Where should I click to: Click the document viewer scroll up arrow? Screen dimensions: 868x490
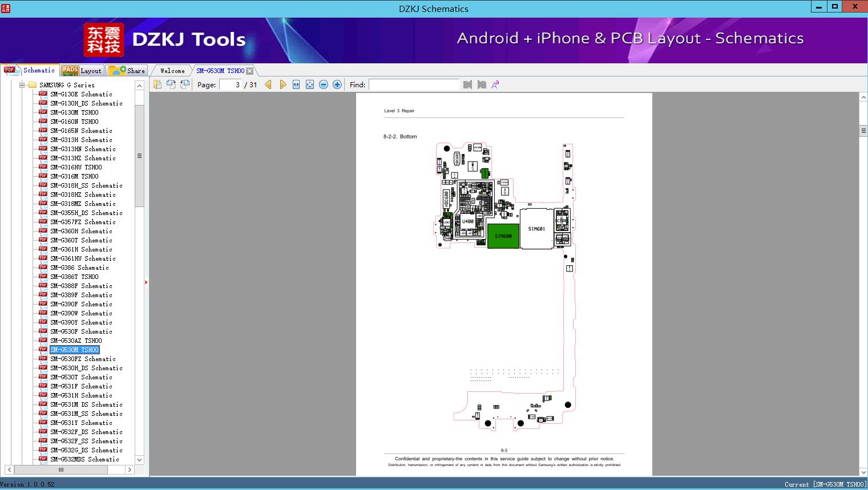click(863, 98)
